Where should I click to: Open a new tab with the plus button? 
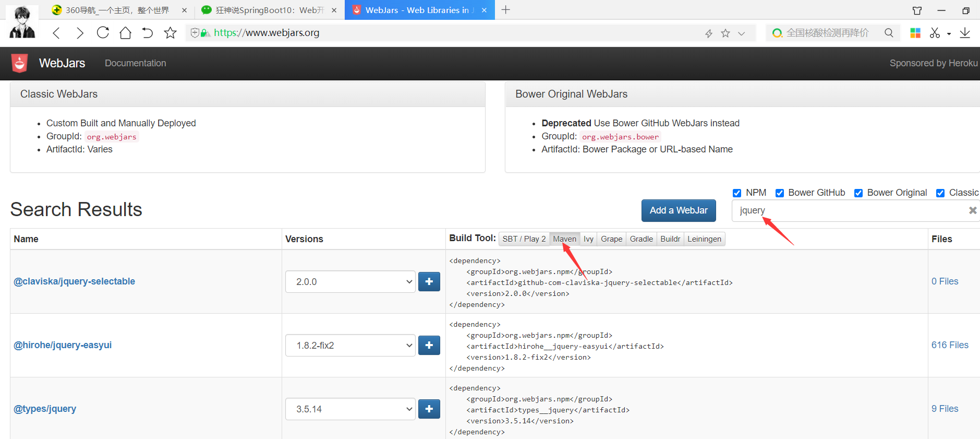505,10
